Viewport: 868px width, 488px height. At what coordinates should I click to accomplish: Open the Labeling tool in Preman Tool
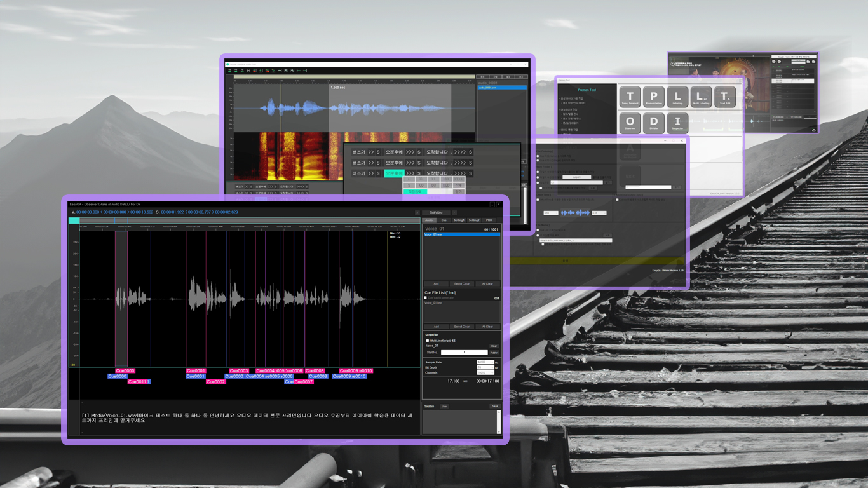(677, 97)
